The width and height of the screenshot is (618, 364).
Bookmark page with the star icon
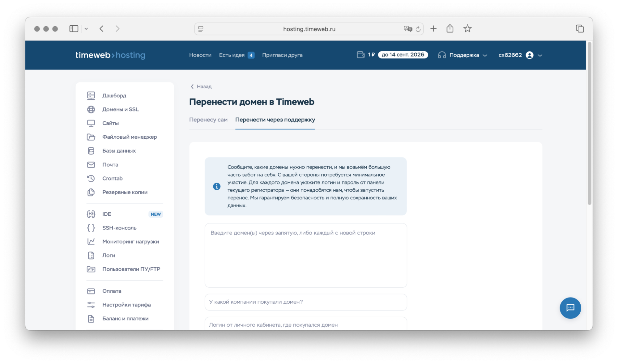point(467,29)
